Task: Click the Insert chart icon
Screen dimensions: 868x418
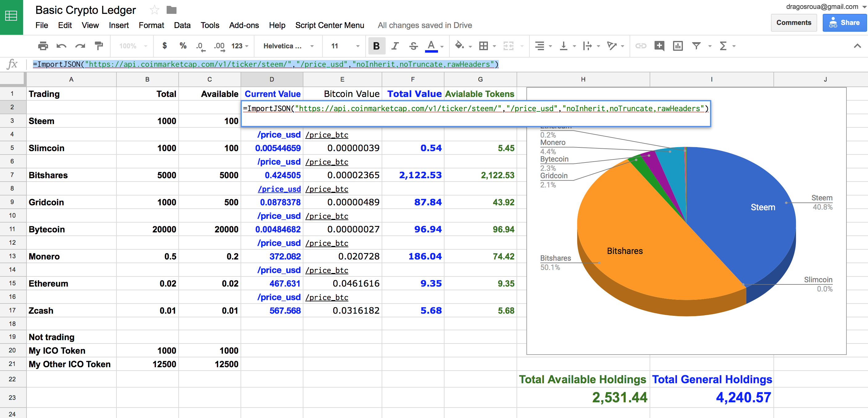Action: 678,46
